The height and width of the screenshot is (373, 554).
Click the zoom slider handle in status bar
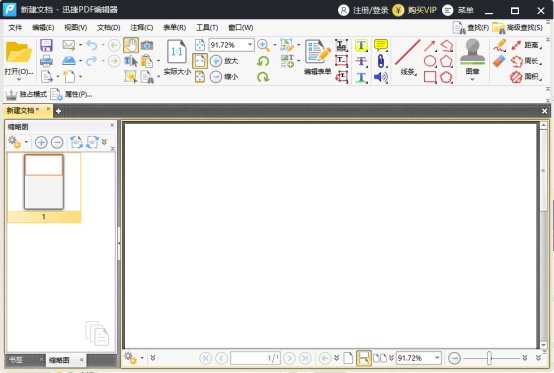coord(489,358)
